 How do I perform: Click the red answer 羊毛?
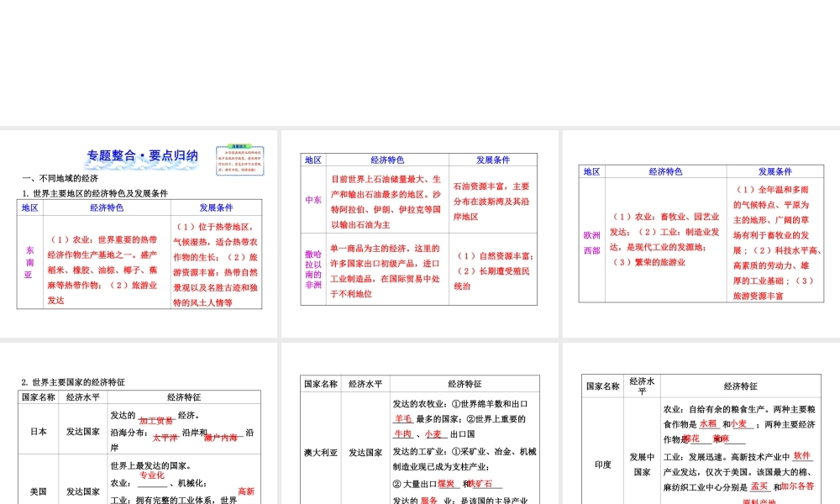(403, 419)
